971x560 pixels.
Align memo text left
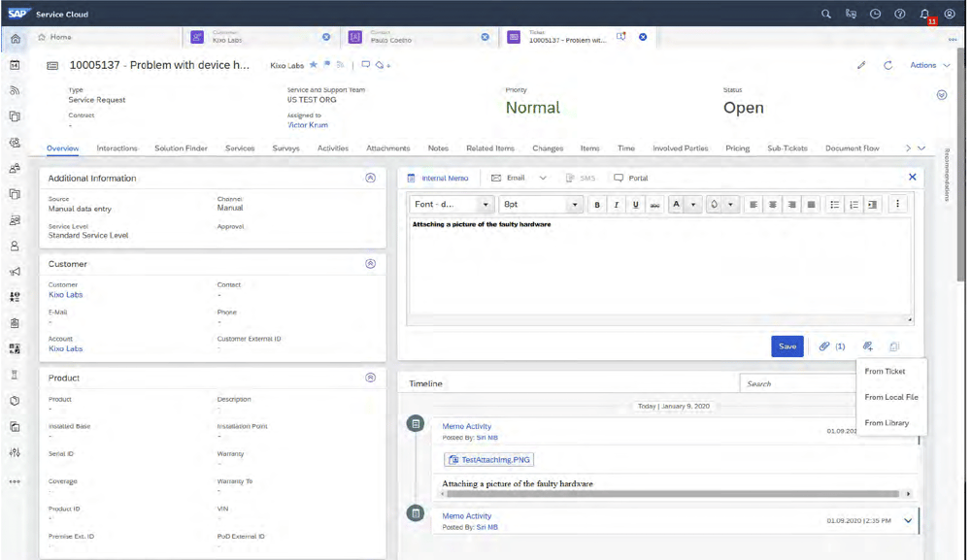(753, 205)
